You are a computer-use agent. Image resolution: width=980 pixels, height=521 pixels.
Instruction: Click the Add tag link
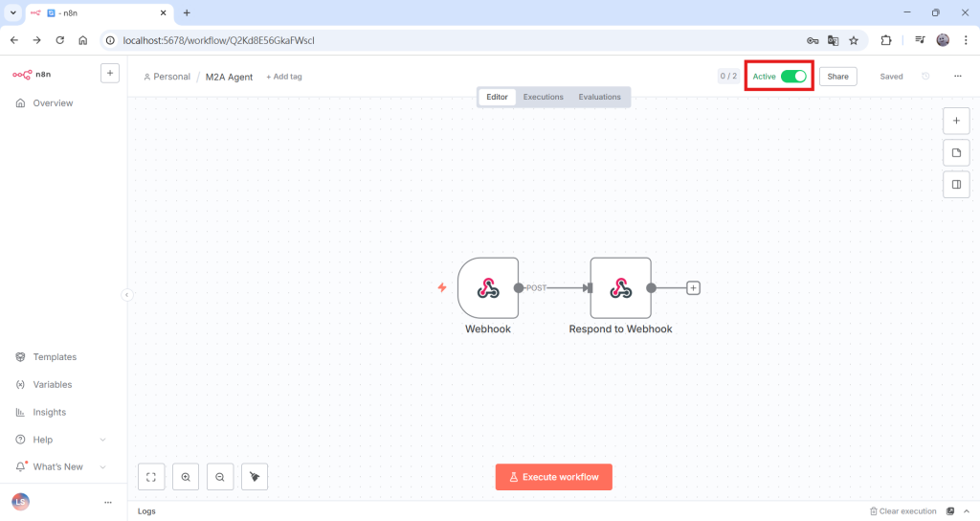coord(284,77)
